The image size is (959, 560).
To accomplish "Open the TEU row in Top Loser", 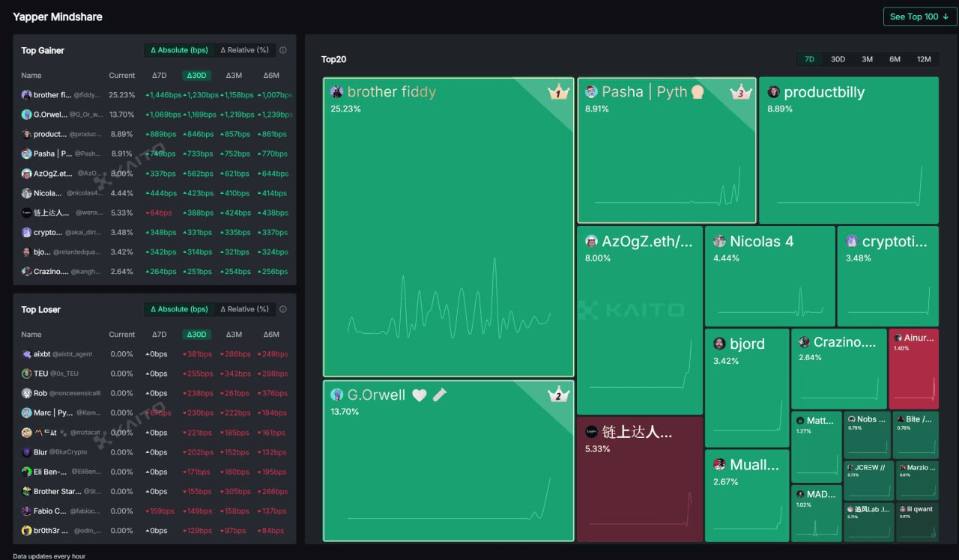I will pos(40,374).
